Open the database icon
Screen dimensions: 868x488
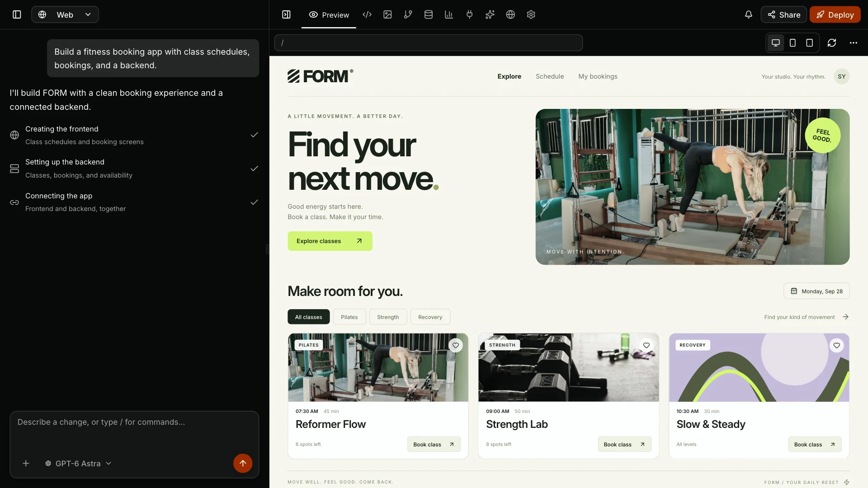click(x=429, y=14)
